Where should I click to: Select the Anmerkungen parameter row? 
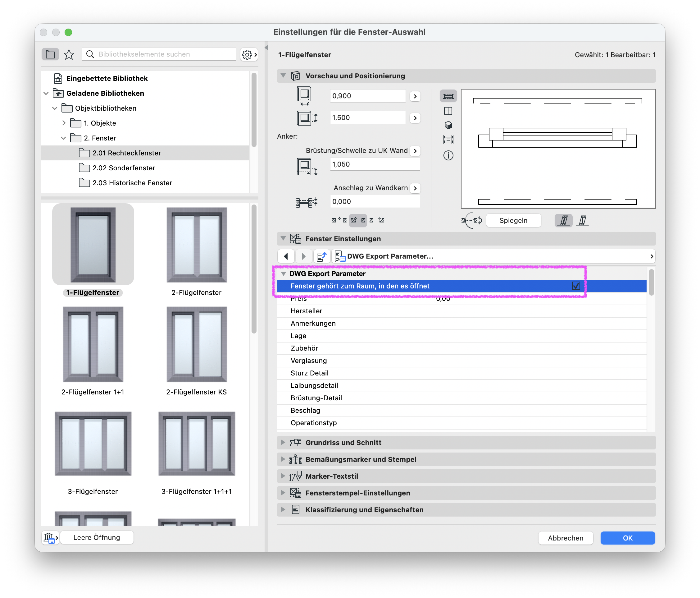(461, 324)
